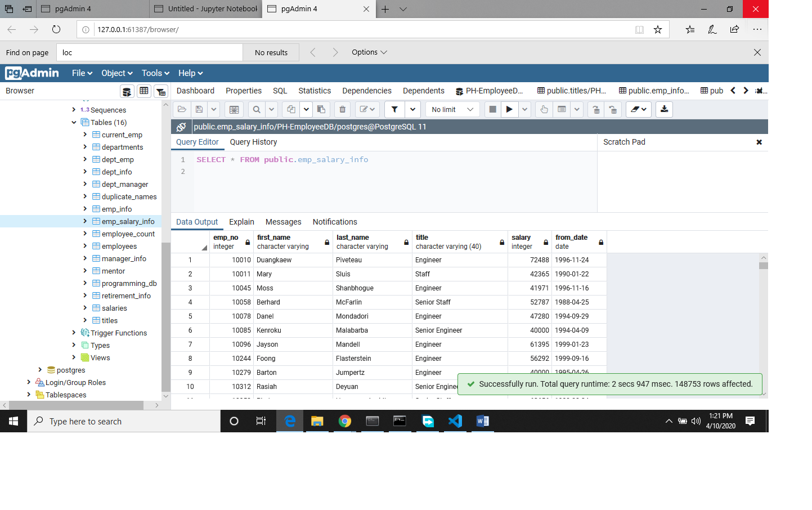Open the Clear eraser dropdown

638,109
